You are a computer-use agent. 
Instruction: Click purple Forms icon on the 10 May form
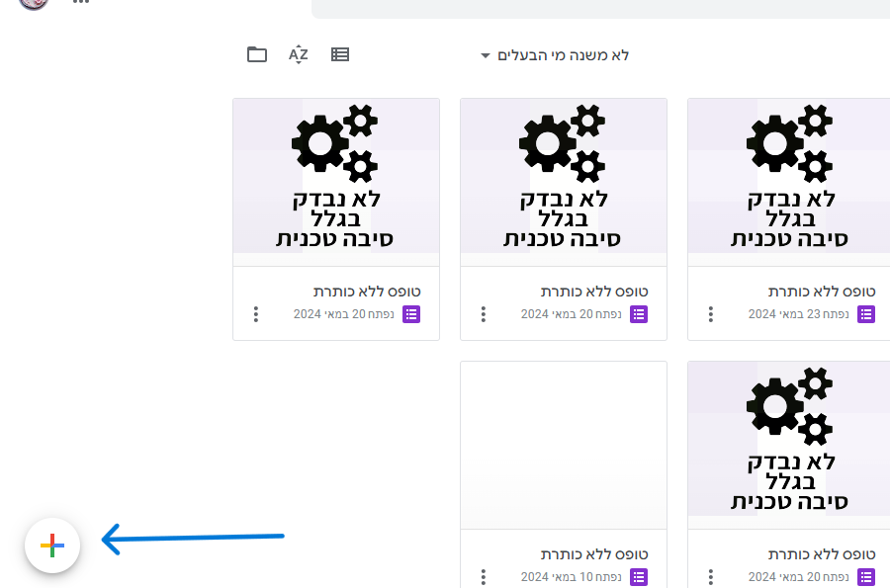click(639, 577)
